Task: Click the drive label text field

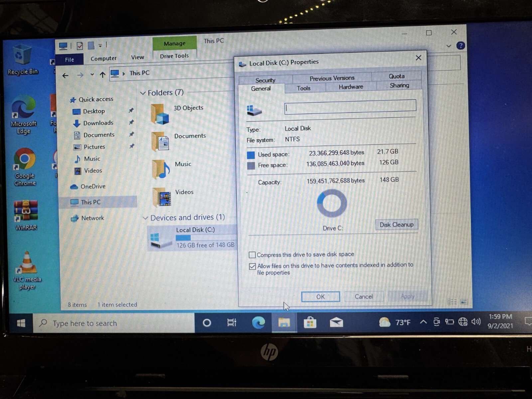Action: (350, 107)
